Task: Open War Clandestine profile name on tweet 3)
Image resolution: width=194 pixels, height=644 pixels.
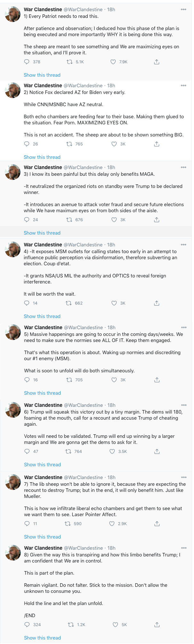Action: click(43, 167)
